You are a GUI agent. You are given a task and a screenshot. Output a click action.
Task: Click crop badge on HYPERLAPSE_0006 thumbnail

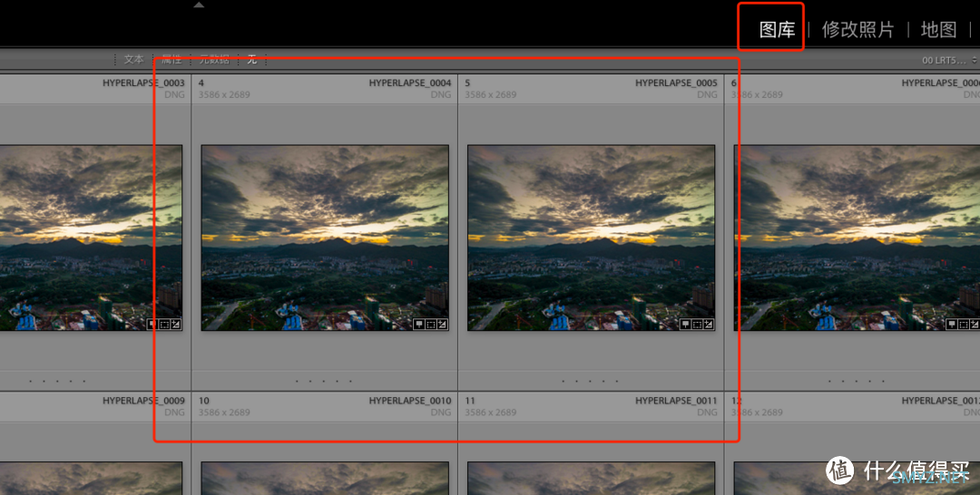(x=963, y=324)
